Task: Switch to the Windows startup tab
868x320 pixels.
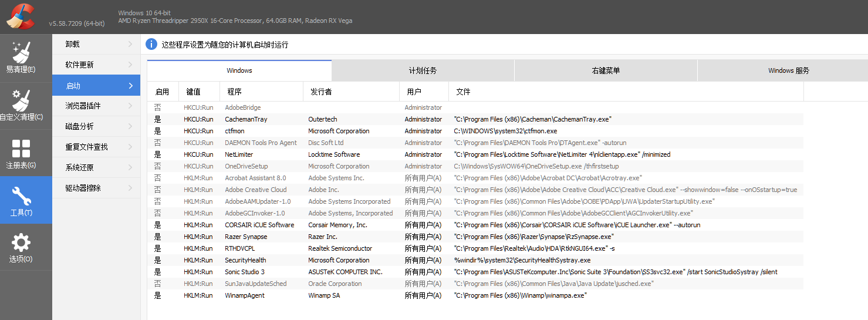Action: click(239, 70)
